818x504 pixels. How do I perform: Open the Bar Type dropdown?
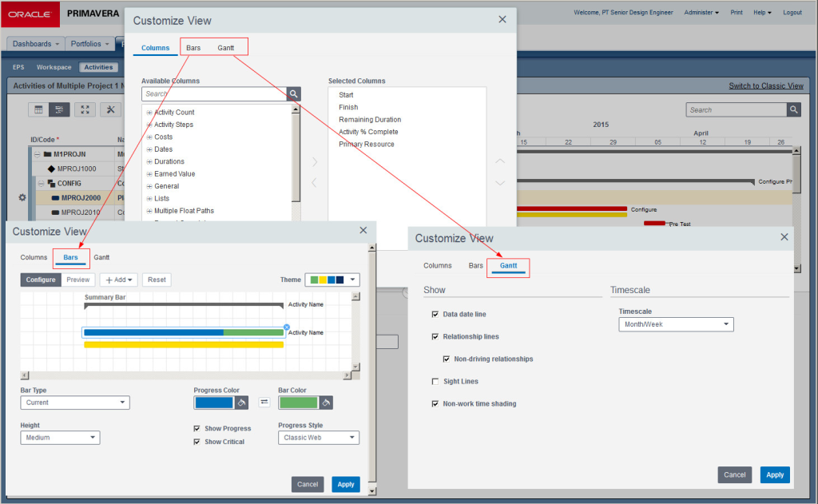(x=75, y=403)
